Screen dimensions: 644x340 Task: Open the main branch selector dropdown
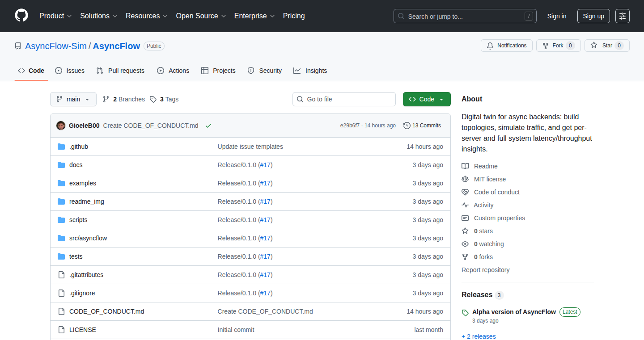73,99
